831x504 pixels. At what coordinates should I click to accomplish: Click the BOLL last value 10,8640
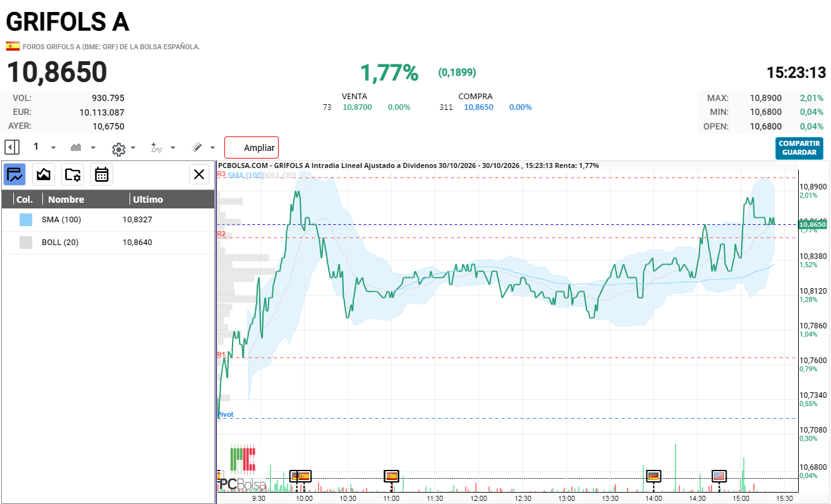pyautogui.click(x=137, y=243)
